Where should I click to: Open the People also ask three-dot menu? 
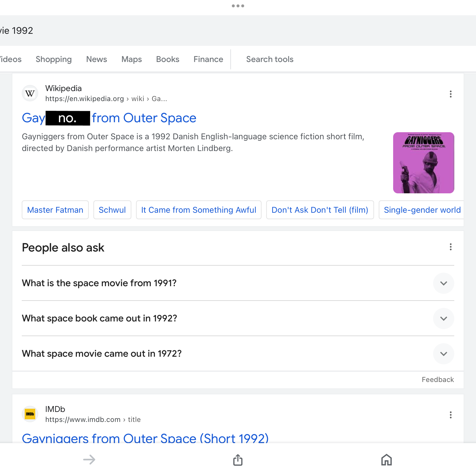pyautogui.click(x=450, y=247)
